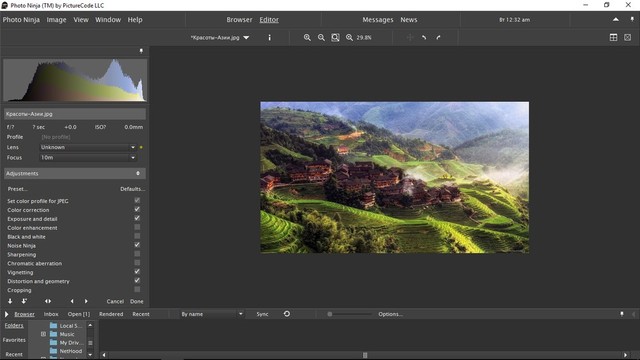Go to previous image with left triangle

(x=72, y=301)
